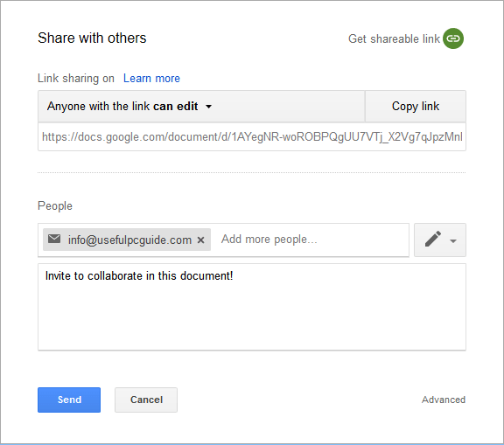Select the info@usefulpcguide.com recipient chip
Screen dimensions: 504x445
(127, 240)
